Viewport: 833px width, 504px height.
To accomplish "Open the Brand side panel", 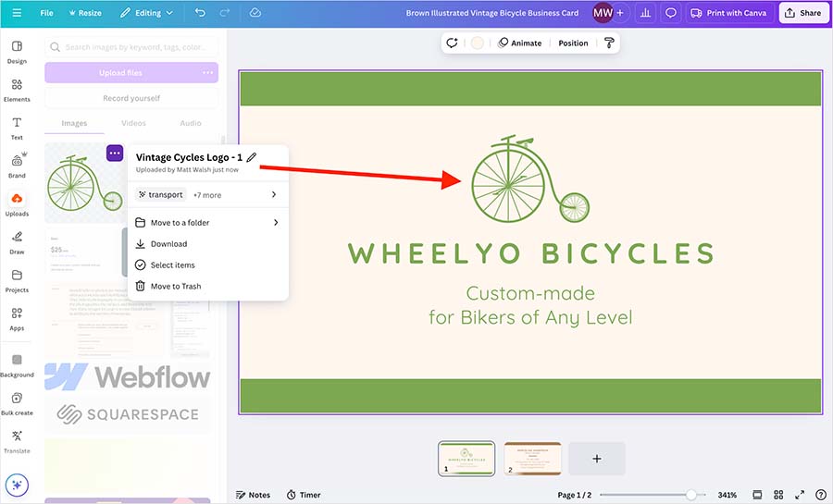I will [17, 166].
